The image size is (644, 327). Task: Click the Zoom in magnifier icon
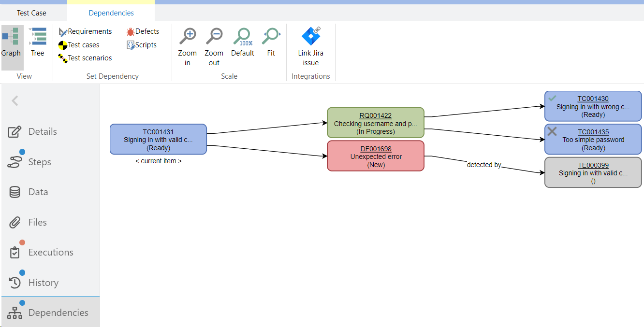pyautogui.click(x=187, y=37)
